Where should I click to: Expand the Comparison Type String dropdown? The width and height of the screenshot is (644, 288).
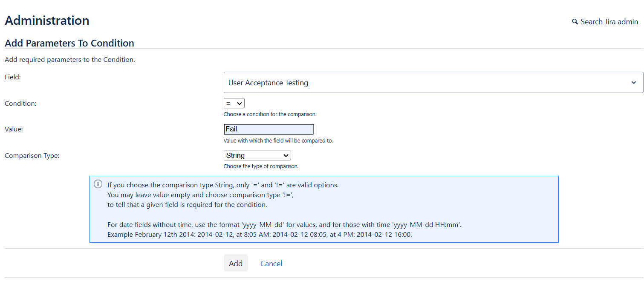(257, 156)
